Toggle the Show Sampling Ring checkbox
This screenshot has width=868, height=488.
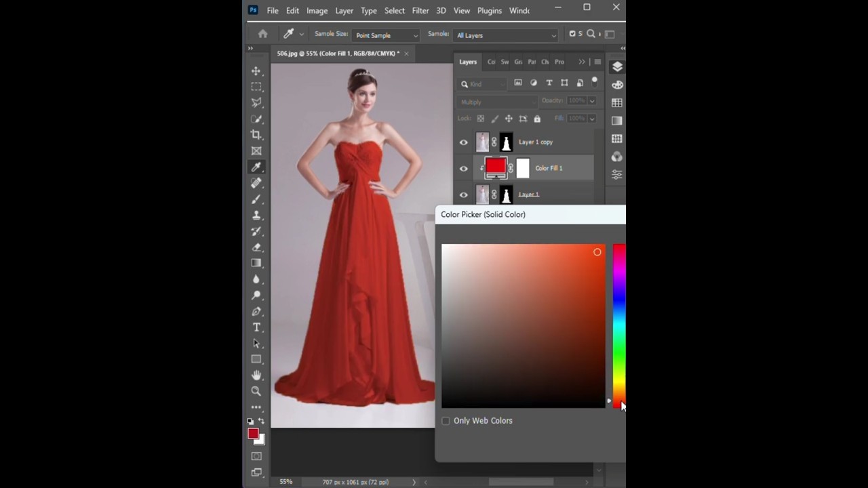572,34
